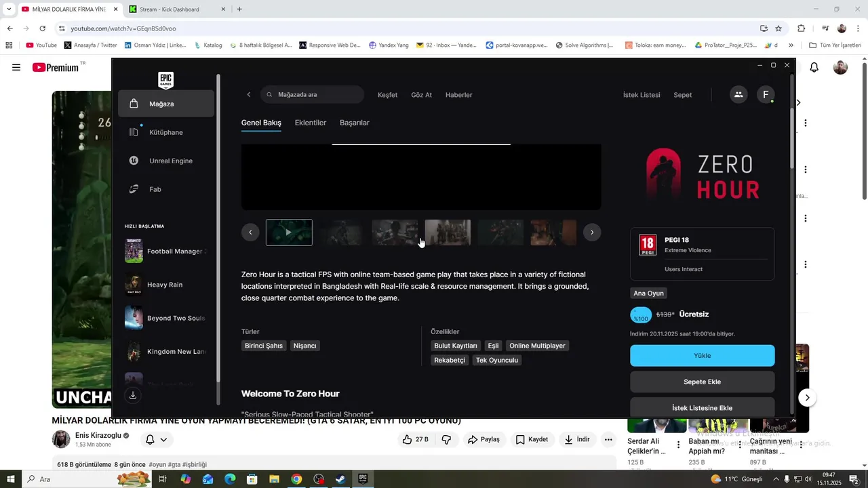Click Kaydet save button on YouTube
This screenshot has height=488, width=868.
coord(532,439)
